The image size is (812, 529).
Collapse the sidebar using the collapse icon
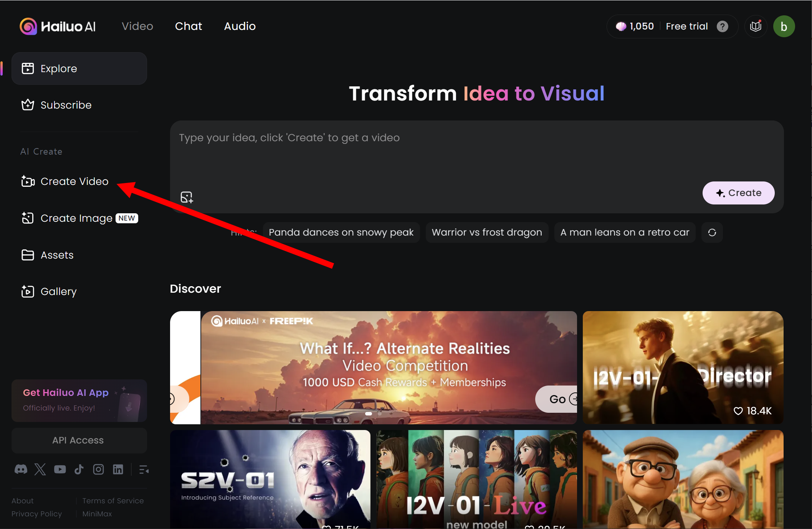point(144,469)
